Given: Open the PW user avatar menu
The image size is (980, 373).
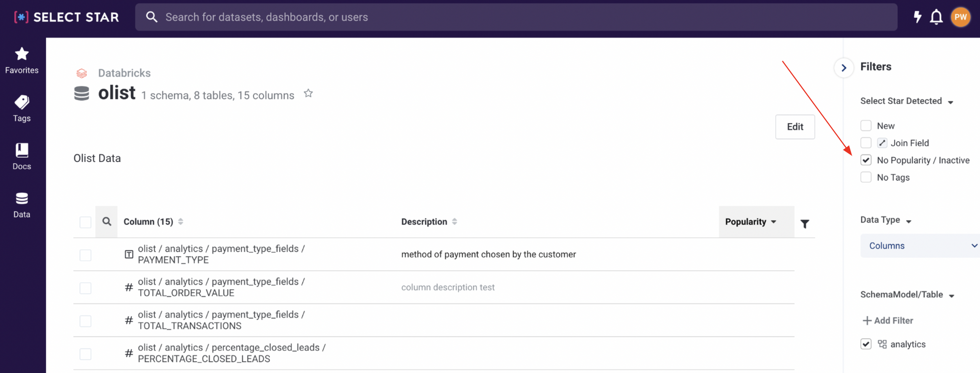Looking at the screenshot, I should (960, 17).
